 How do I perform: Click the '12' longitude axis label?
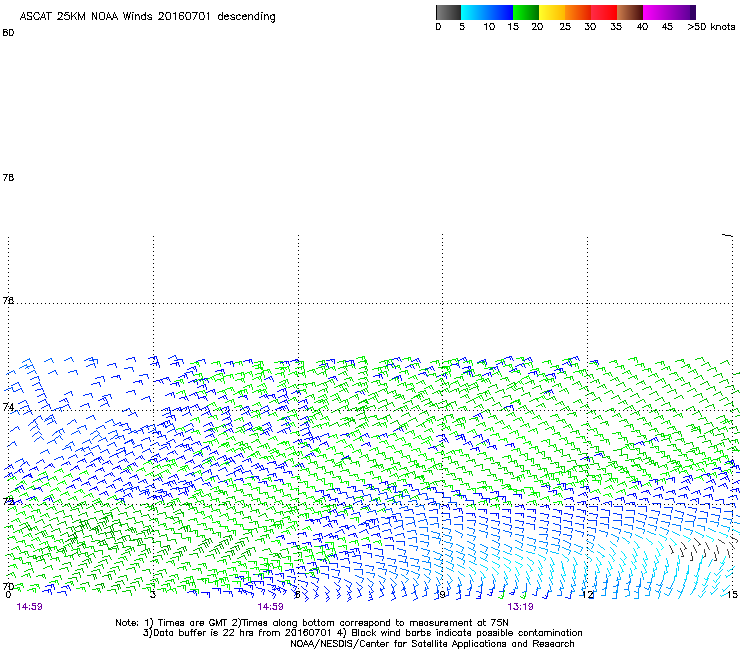click(x=588, y=595)
